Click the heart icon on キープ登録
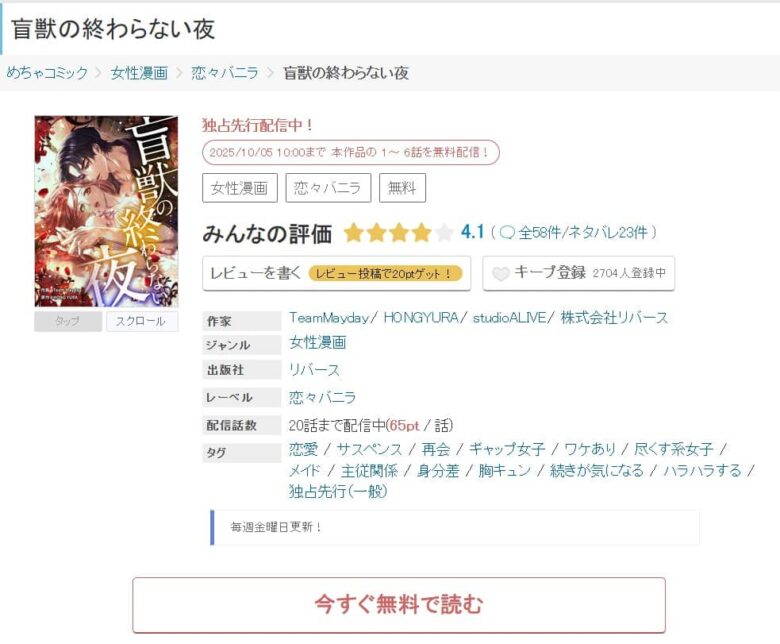 500,274
